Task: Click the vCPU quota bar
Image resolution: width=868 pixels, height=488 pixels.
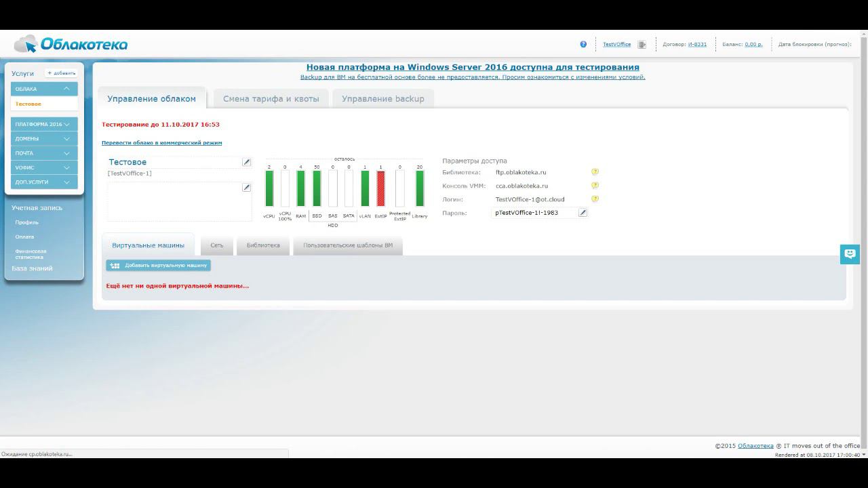Action: pos(269,188)
